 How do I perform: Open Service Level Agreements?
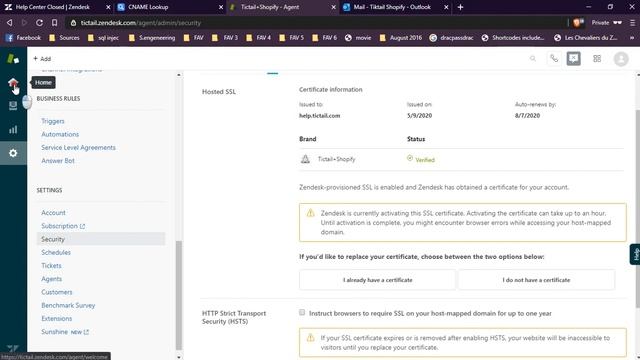pyautogui.click(x=78, y=147)
